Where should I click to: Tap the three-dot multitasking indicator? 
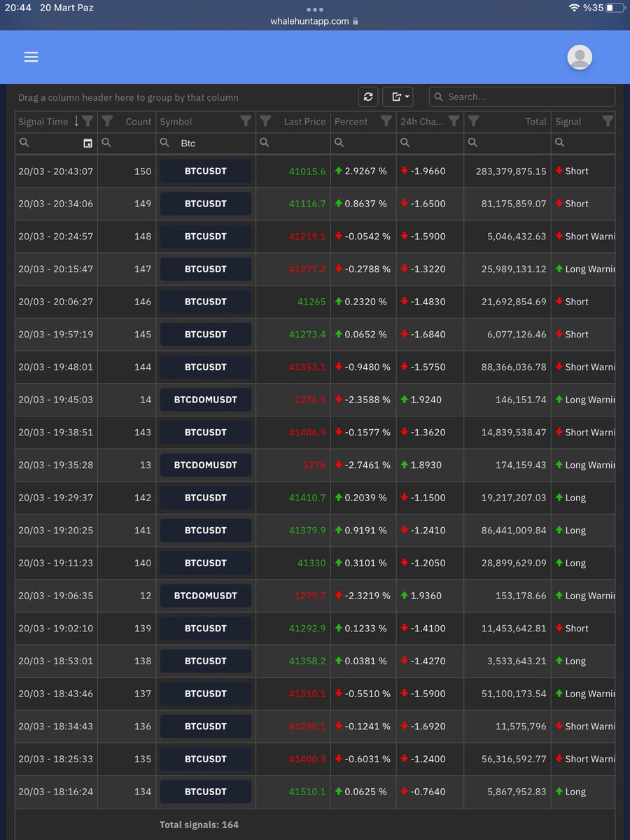315,10
